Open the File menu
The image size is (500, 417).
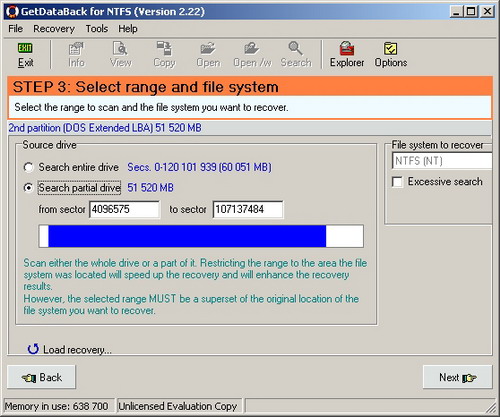(15, 29)
